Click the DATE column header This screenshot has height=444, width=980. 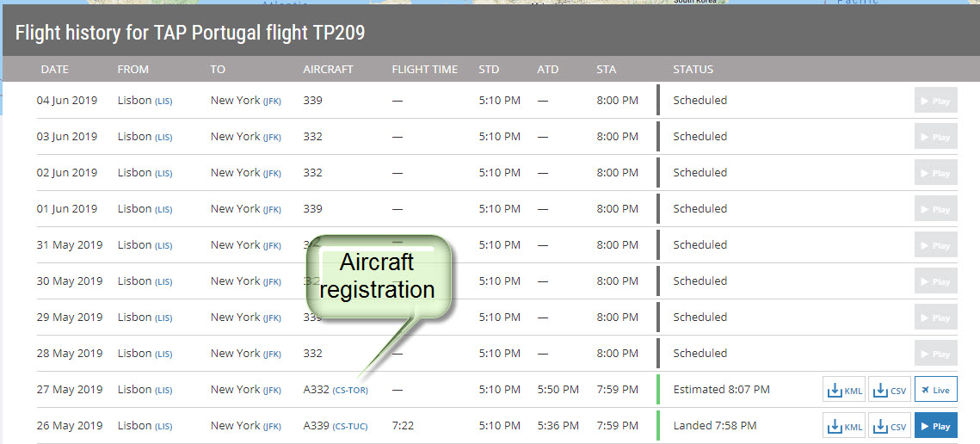pyautogui.click(x=54, y=69)
